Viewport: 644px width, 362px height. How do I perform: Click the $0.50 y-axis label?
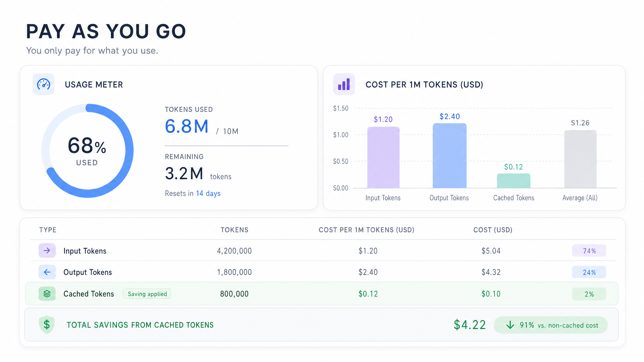(x=341, y=161)
